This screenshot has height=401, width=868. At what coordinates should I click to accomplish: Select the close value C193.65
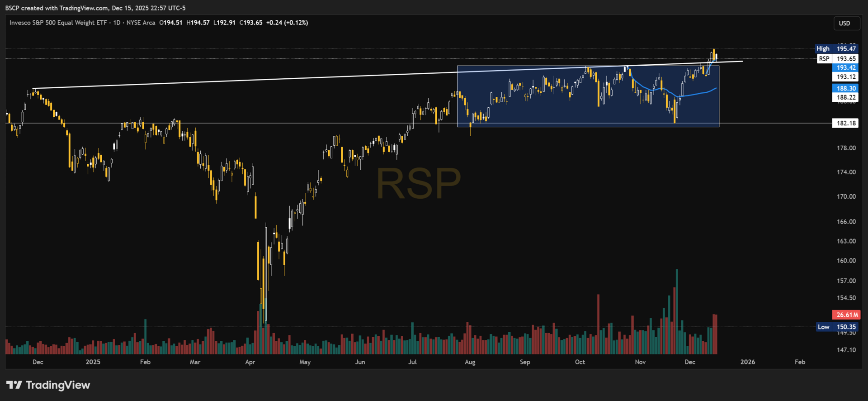tap(251, 23)
